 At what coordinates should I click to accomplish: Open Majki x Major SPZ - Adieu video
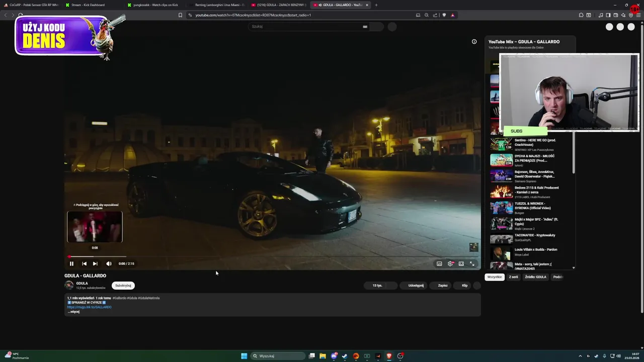point(531,224)
